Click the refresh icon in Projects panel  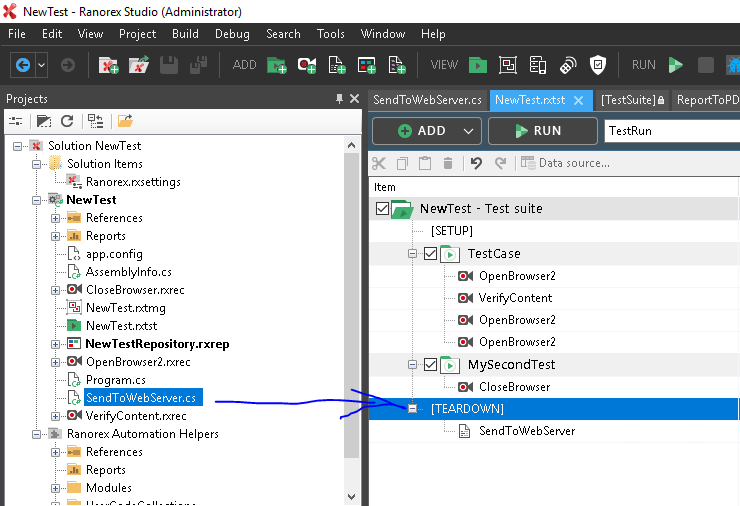(67, 121)
